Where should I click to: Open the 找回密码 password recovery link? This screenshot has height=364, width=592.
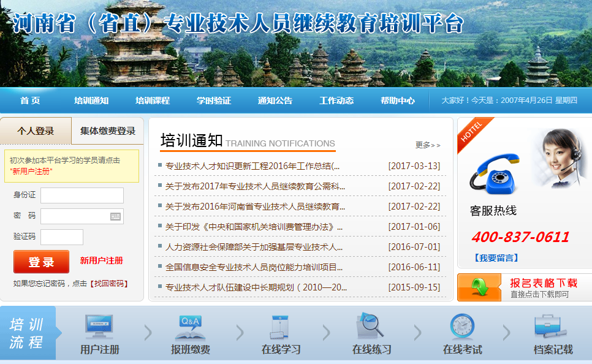click(109, 284)
